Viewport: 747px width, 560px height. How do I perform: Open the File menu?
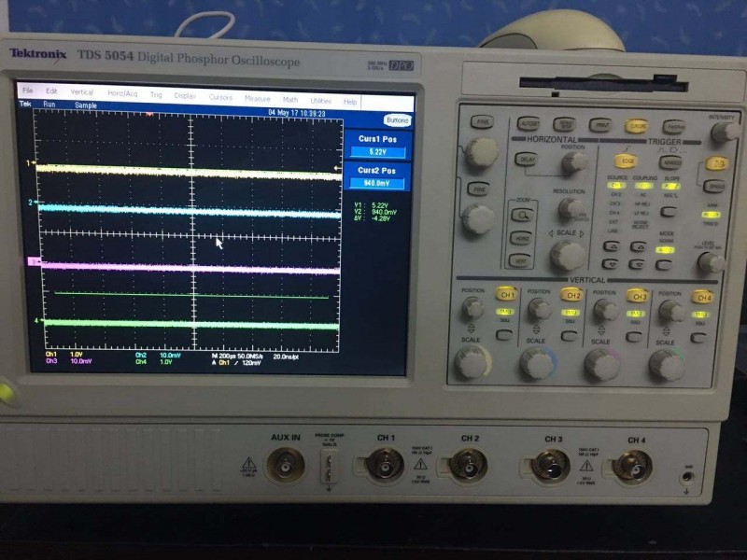click(28, 90)
